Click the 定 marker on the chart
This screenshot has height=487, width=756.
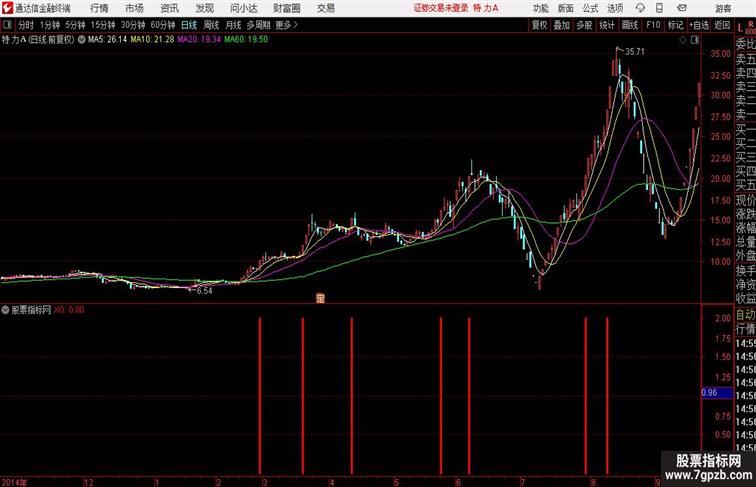[320, 298]
